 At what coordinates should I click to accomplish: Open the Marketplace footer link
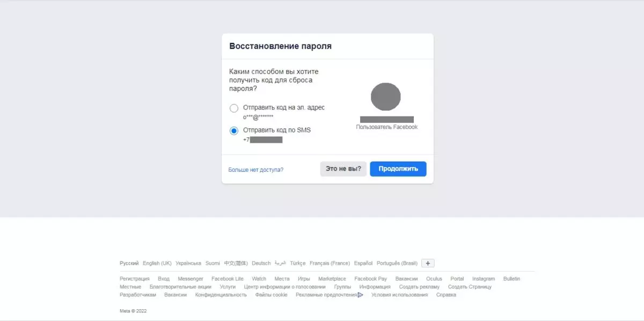(332, 279)
